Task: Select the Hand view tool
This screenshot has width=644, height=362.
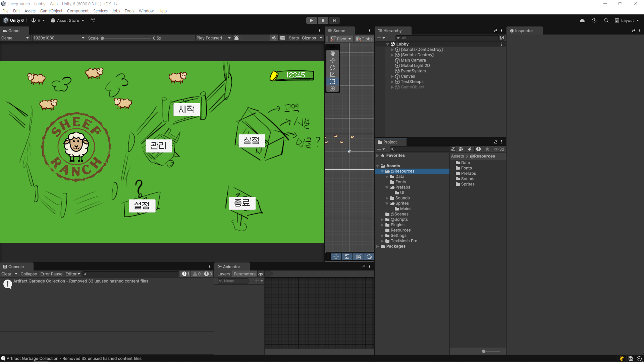Action: pos(332,53)
